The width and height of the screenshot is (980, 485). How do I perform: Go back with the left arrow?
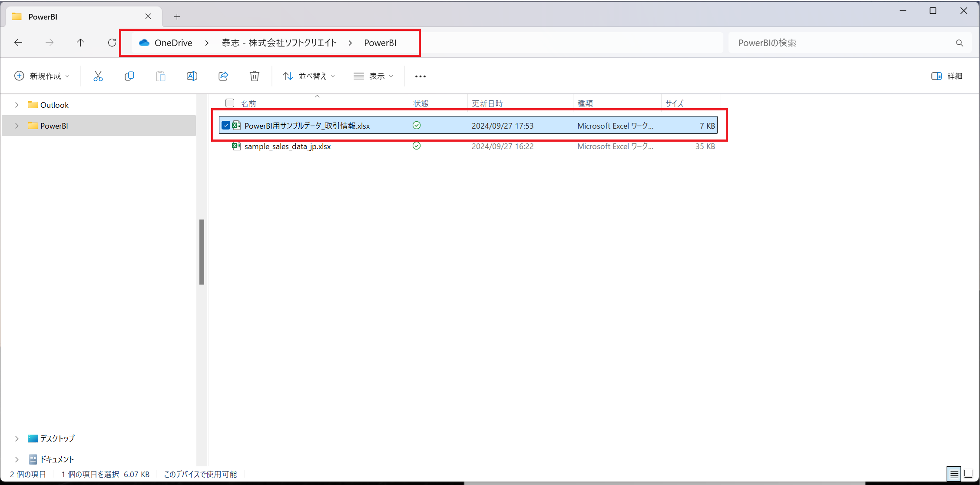18,43
